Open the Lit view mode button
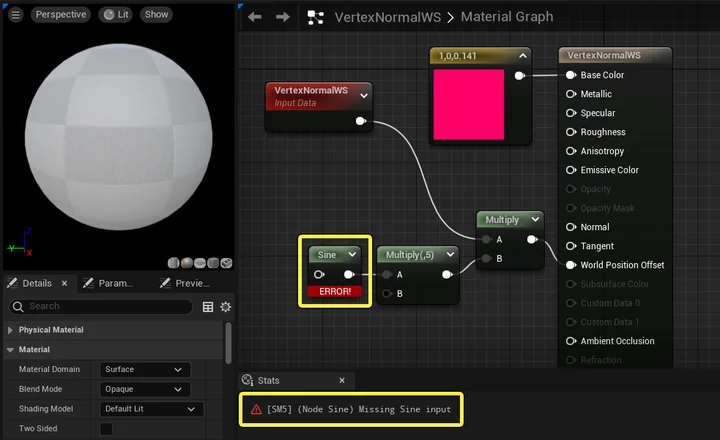Image resolution: width=720 pixels, height=440 pixels. tap(117, 15)
